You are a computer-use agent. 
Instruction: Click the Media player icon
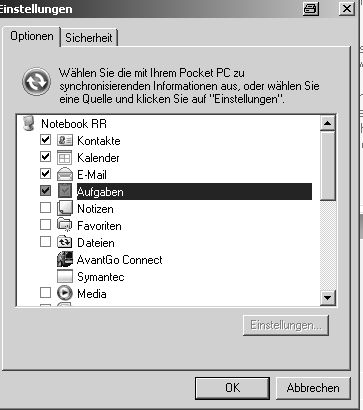tap(65, 294)
